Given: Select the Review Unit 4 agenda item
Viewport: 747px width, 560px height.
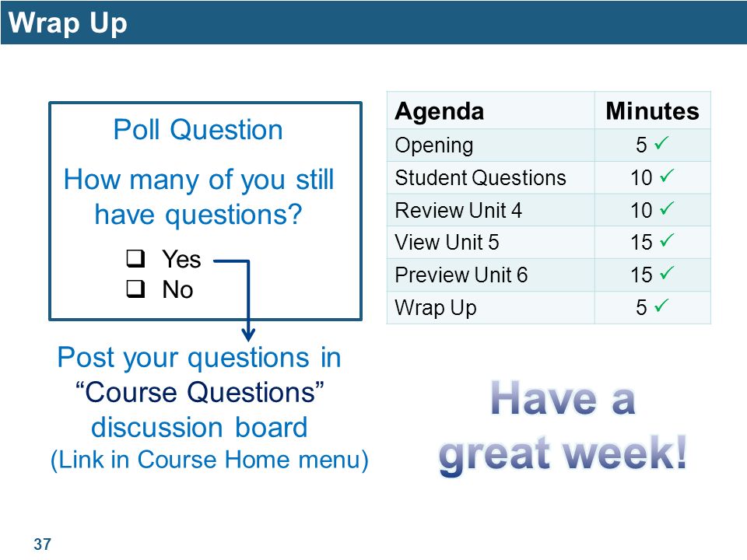Looking at the screenshot, I should tap(458, 210).
